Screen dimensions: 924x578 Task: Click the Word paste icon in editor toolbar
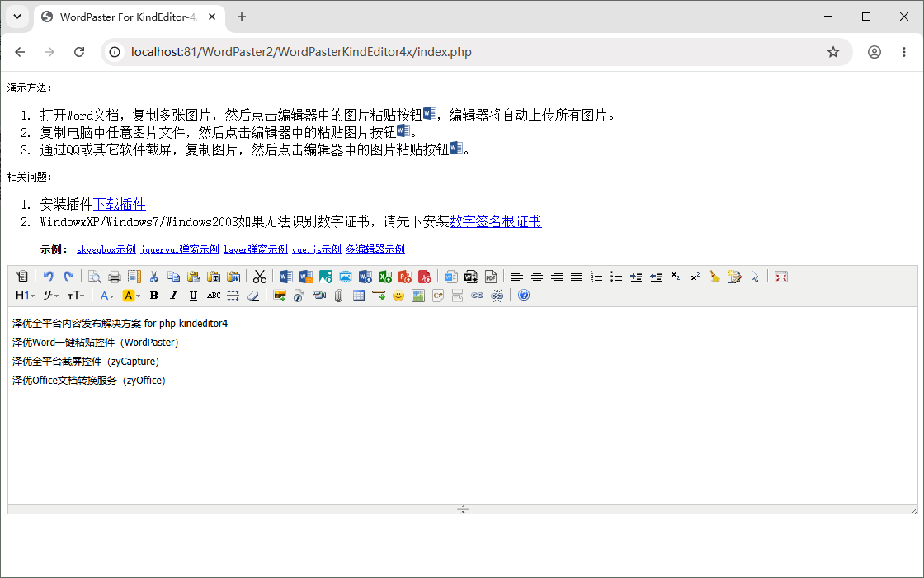(x=285, y=277)
